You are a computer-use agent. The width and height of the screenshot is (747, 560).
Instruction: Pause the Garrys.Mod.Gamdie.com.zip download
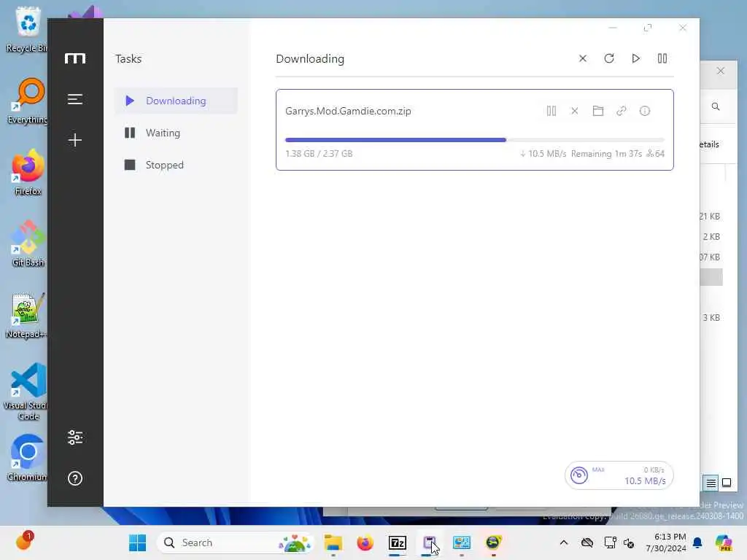click(551, 111)
